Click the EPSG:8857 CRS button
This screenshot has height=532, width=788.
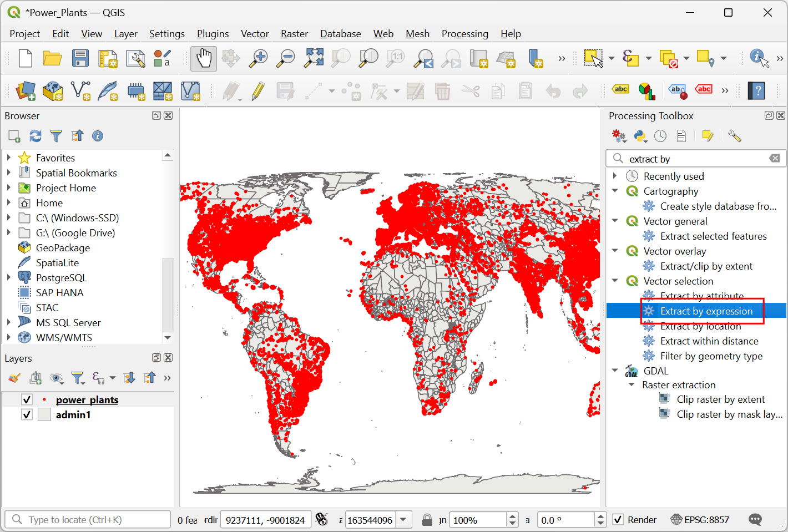[700, 520]
